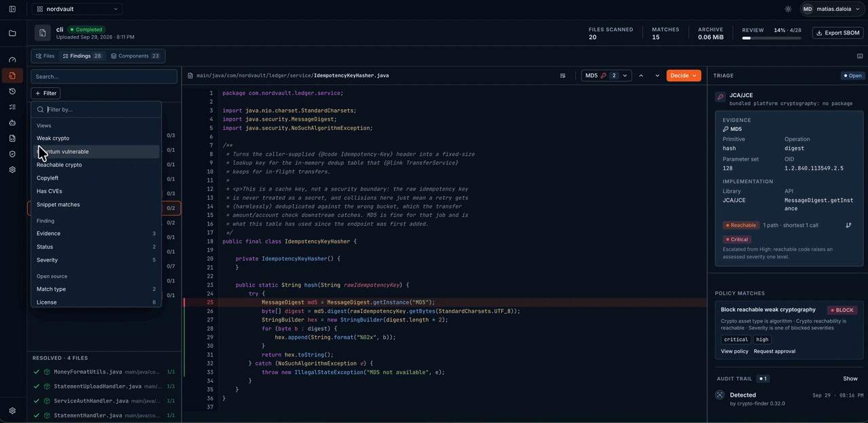The image size is (868, 423).
Task: Click the BLOCK policy badge
Action: [x=842, y=310]
